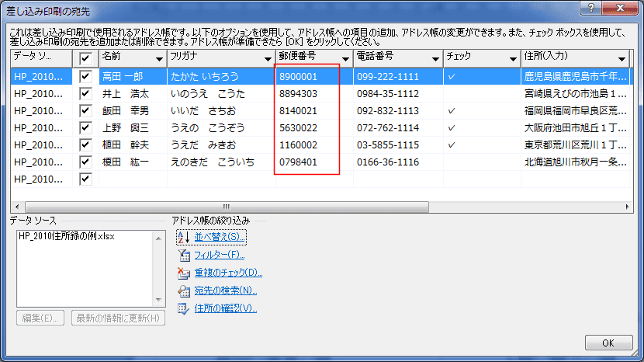Open the フリガナ column dropdown arrow

265,59
